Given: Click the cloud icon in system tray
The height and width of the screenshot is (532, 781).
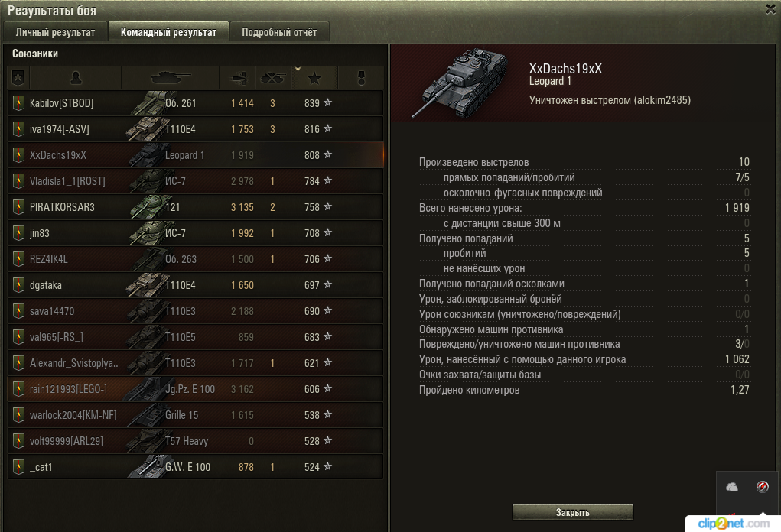Looking at the screenshot, I should (732, 487).
